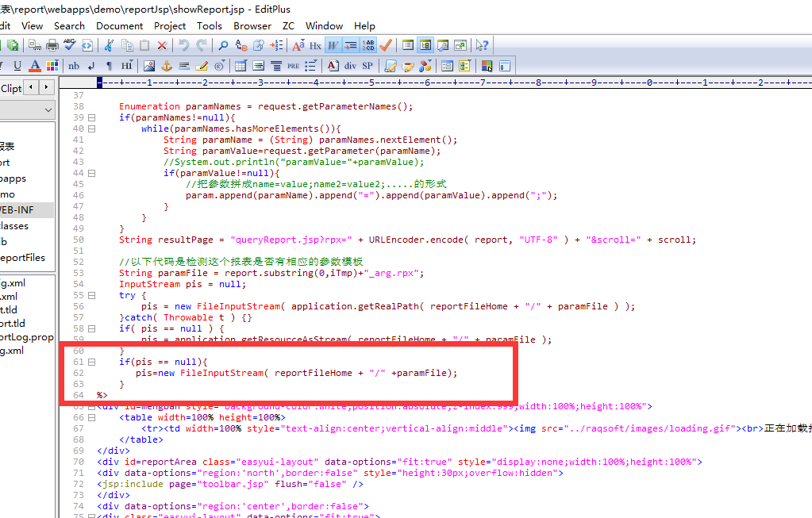Click the Paste clipboard icon
The image size is (812, 518).
click(x=144, y=45)
